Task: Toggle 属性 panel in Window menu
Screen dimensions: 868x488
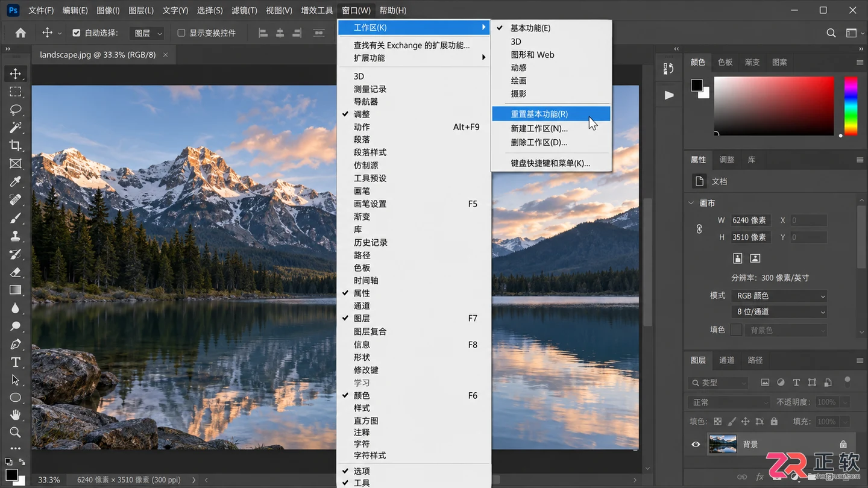Action: pyautogui.click(x=414, y=293)
